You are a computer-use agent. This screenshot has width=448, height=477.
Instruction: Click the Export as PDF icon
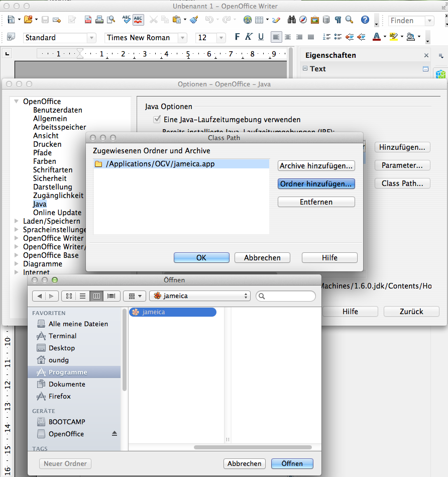coord(88,20)
